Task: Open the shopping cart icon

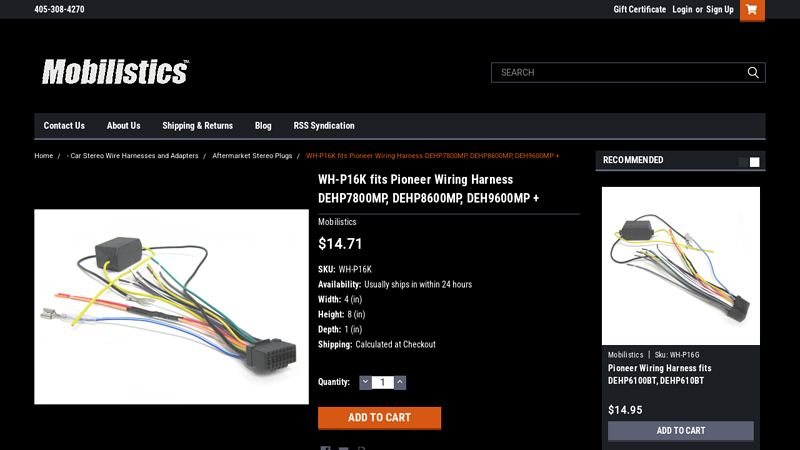Action: [752, 10]
